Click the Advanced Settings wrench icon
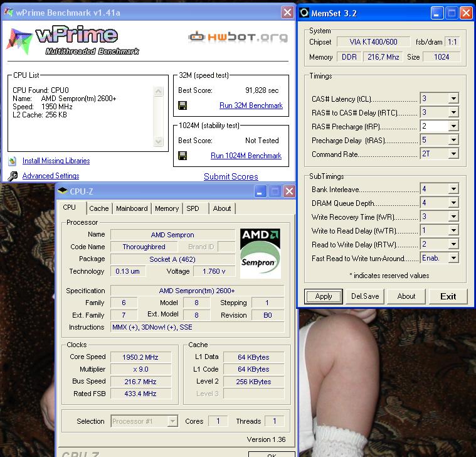 coord(13,176)
